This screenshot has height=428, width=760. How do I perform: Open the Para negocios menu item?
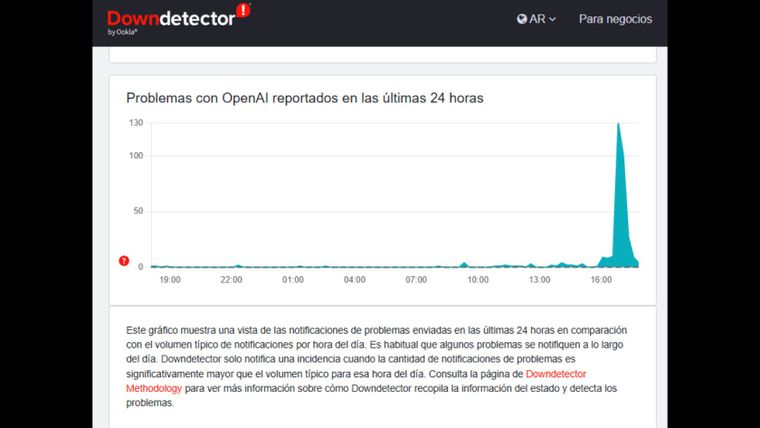[615, 19]
